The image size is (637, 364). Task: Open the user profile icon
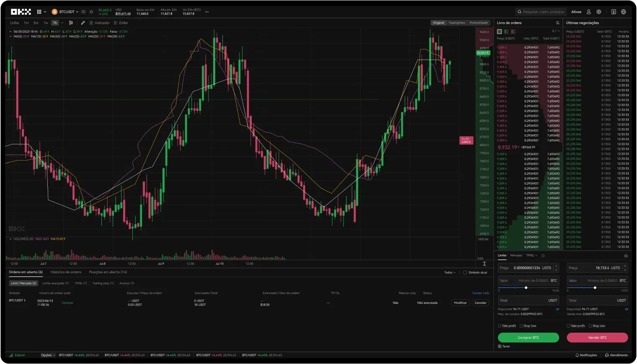pos(589,12)
